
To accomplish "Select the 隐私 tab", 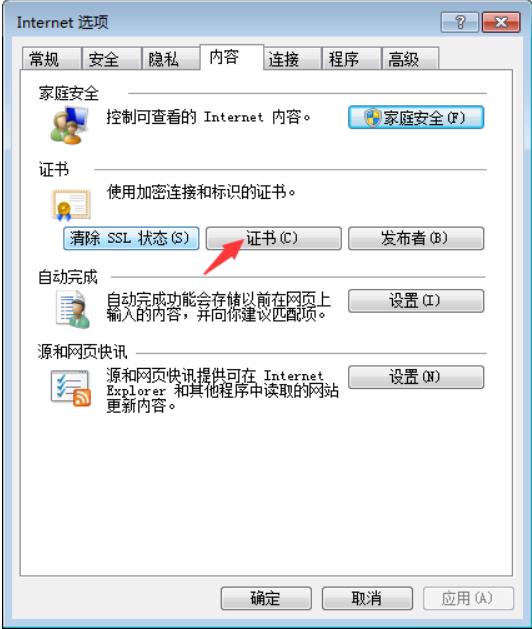I will 171,59.
